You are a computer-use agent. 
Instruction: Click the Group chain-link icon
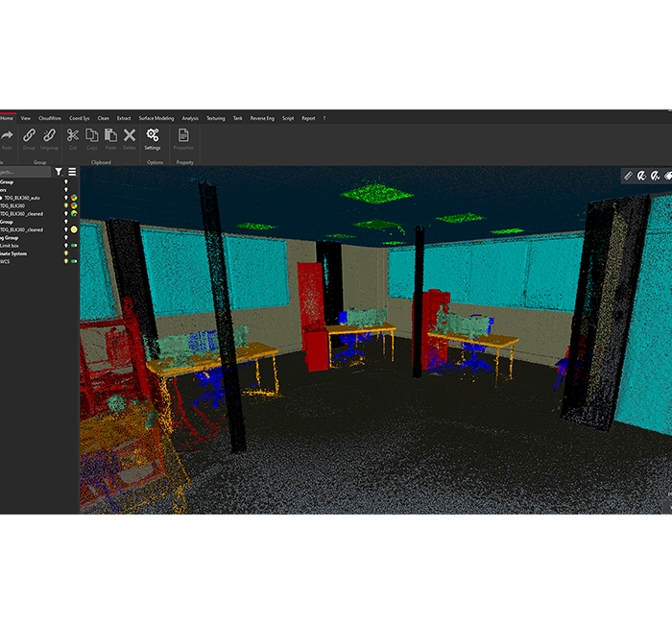click(x=29, y=135)
